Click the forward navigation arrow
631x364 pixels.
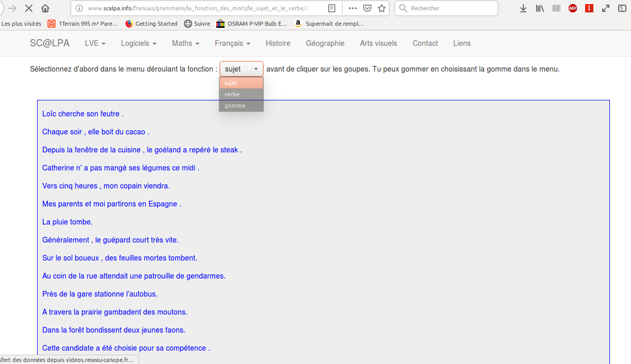click(12, 8)
